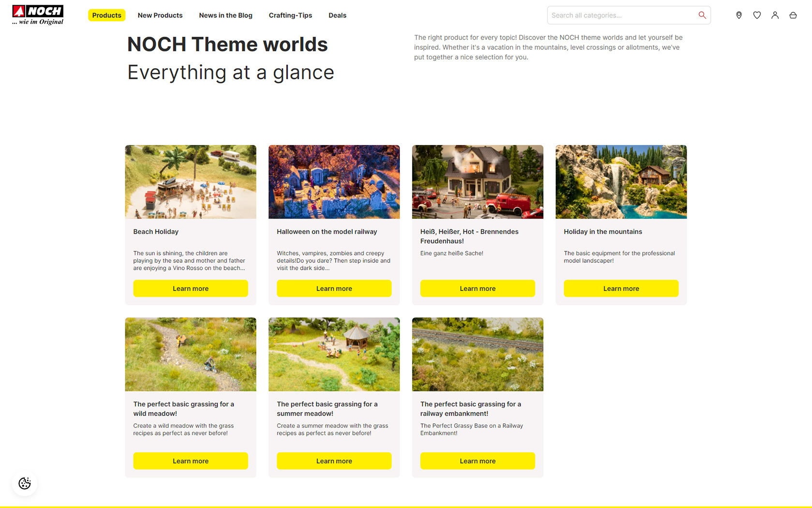Open the store locator pin icon

[x=739, y=15]
